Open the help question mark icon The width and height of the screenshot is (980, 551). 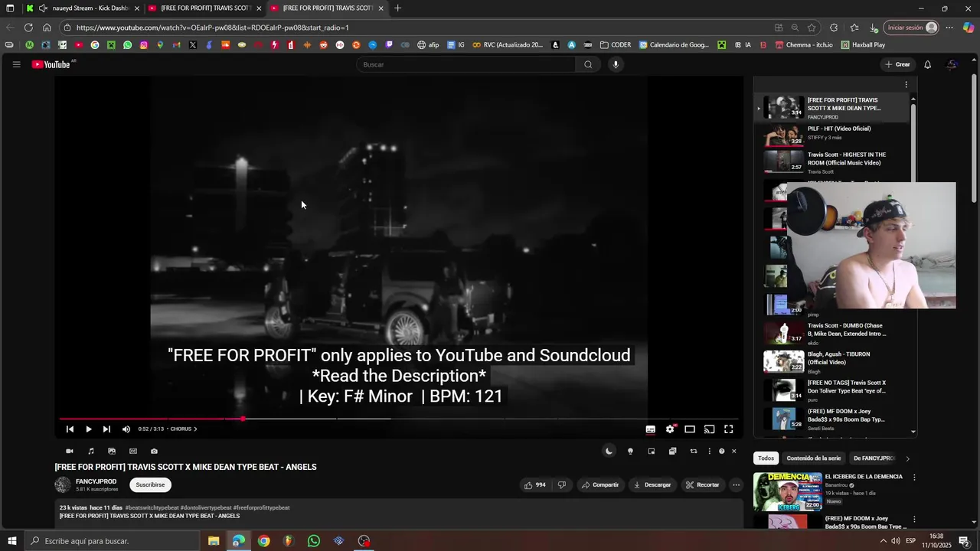pos(721,452)
